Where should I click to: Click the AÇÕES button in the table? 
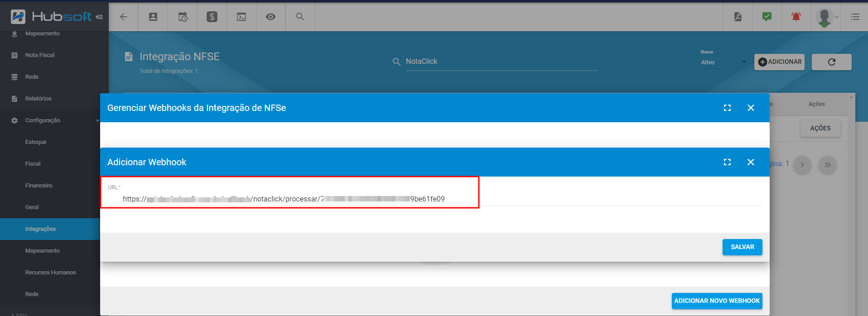(x=820, y=129)
